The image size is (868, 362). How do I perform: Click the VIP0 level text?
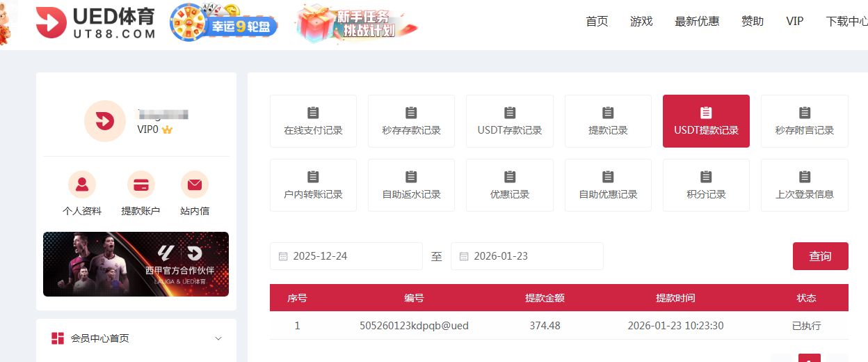148,129
